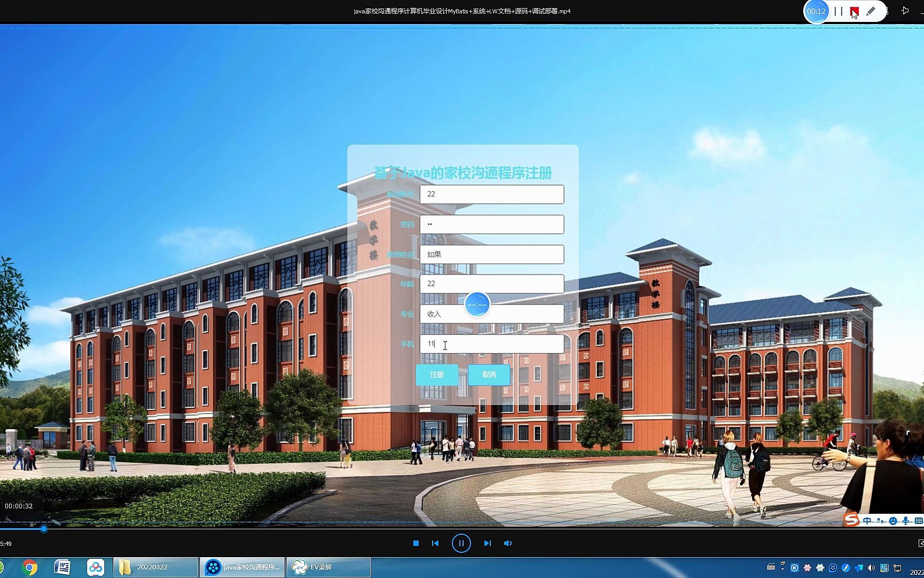
Task: Open the system volume tray icon
Action: [871, 568]
